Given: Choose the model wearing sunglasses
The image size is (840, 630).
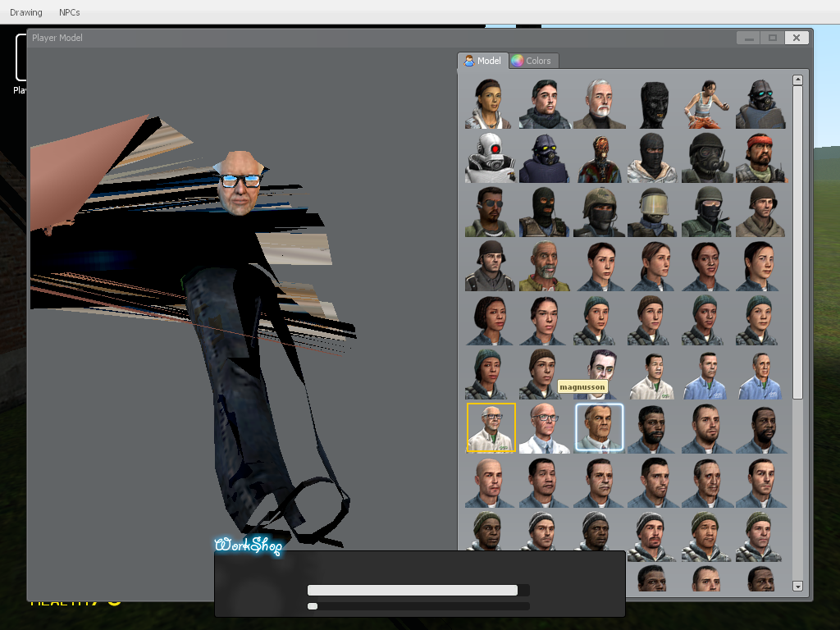Looking at the screenshot, I should pyautogui.click(x=491, y=212).
